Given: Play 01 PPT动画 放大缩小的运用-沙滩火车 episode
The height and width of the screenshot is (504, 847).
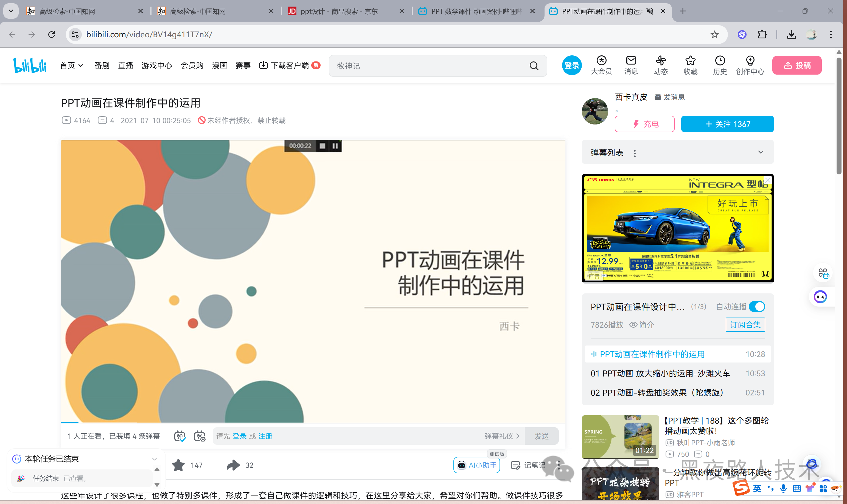Looking at the screenshot, I should click(x=660, y=373).
